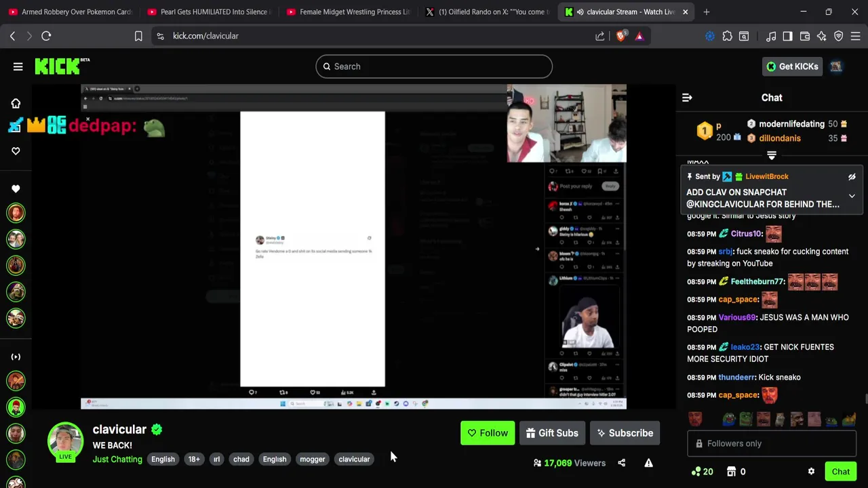868x488 pixels.
Task: Click username thundeerr in chat
Action: tap(736, 378)
